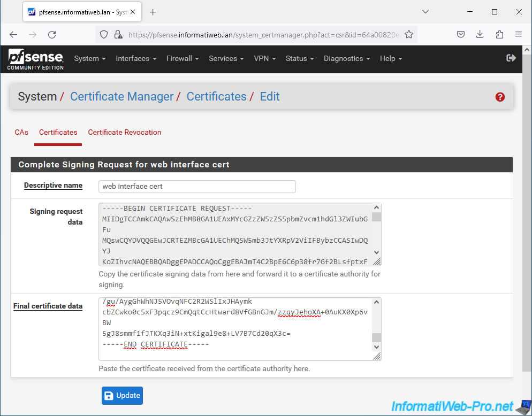Select the Certificates tab
Image resolution: width=532 pixels, height=416 pixels.
(x=58, y=132)
